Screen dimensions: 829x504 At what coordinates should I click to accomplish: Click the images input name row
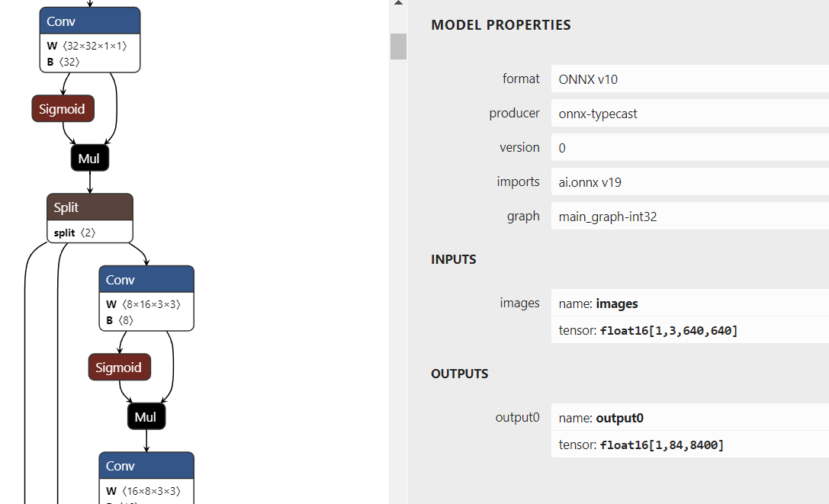pyautogui.click(x=689, y=303)
